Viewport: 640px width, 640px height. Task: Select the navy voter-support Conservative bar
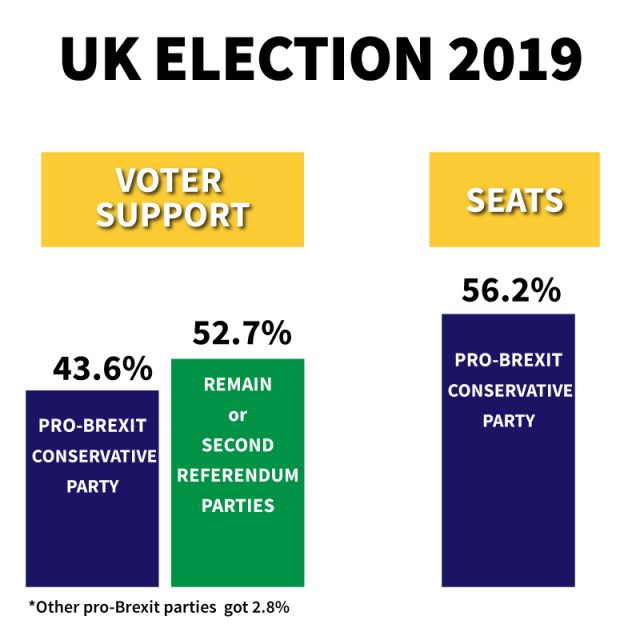(x=92, y=489)
